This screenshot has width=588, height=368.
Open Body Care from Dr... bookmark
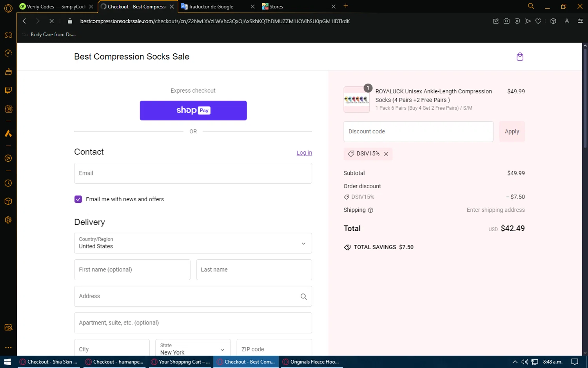coord(49,35)
